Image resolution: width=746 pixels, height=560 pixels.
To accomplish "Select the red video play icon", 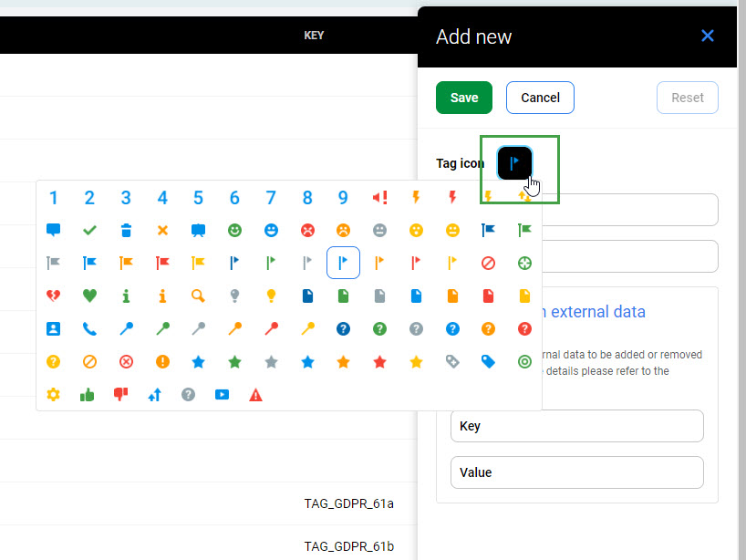I will point(221,394).
